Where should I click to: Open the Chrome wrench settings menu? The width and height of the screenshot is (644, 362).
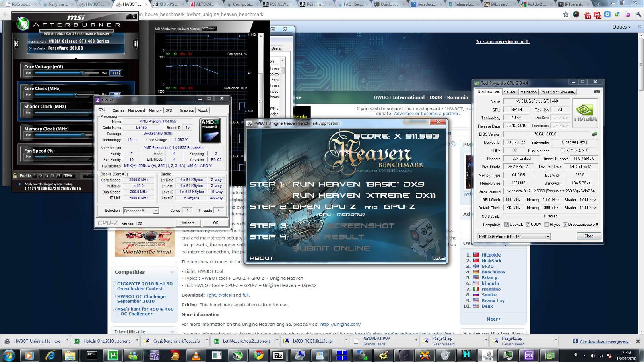point(638,14)
